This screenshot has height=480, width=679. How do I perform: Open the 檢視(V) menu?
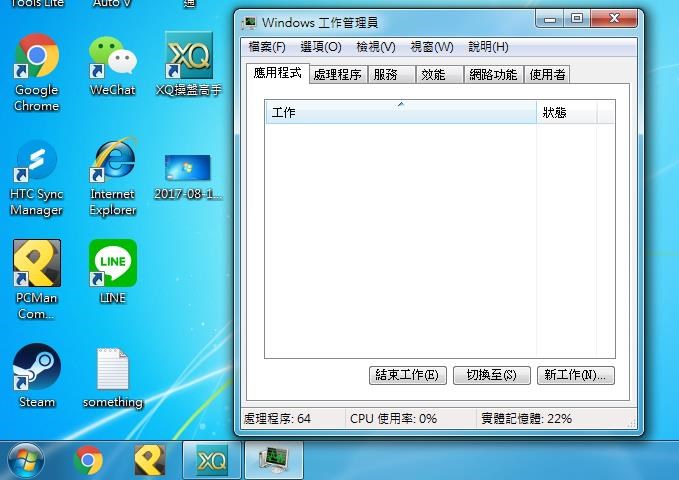click(x=376, y=46)
